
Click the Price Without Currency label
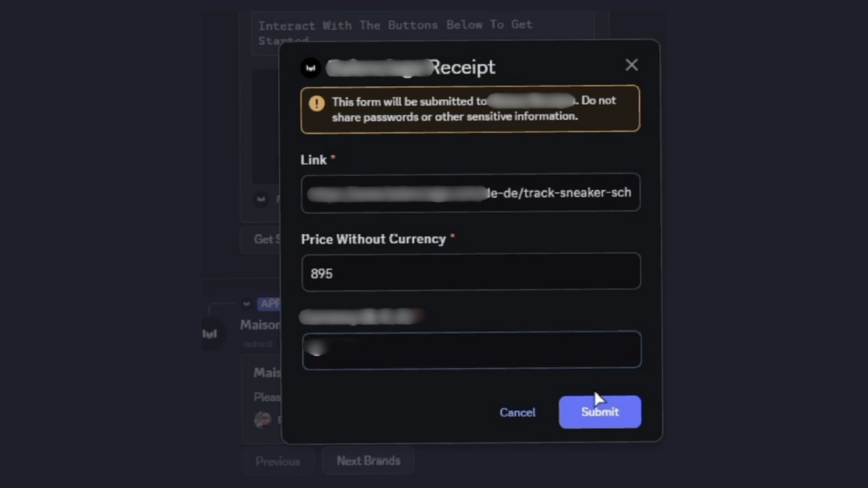coord(373,239)
